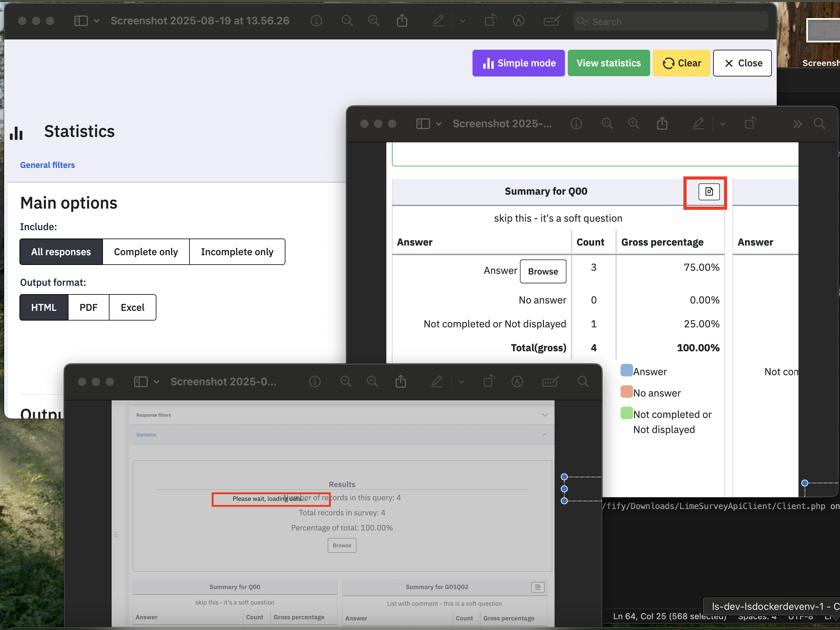
Task: Click the yellow Clear button
Action: [681, 63]
